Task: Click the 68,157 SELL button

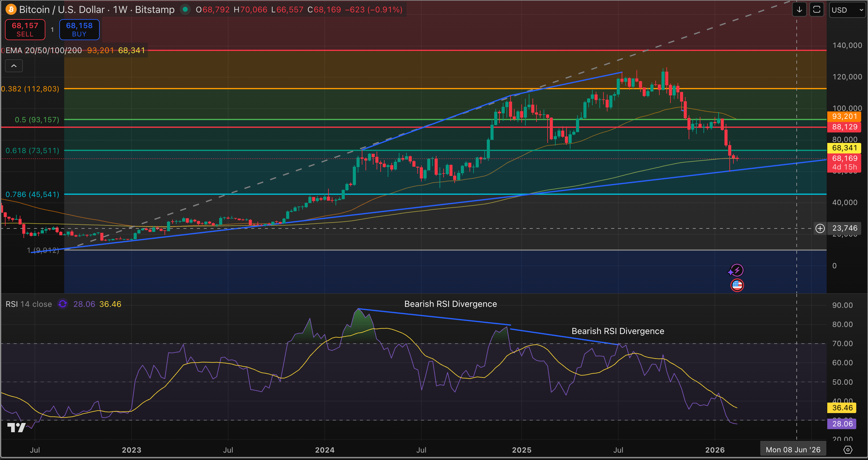Action: 25,30
